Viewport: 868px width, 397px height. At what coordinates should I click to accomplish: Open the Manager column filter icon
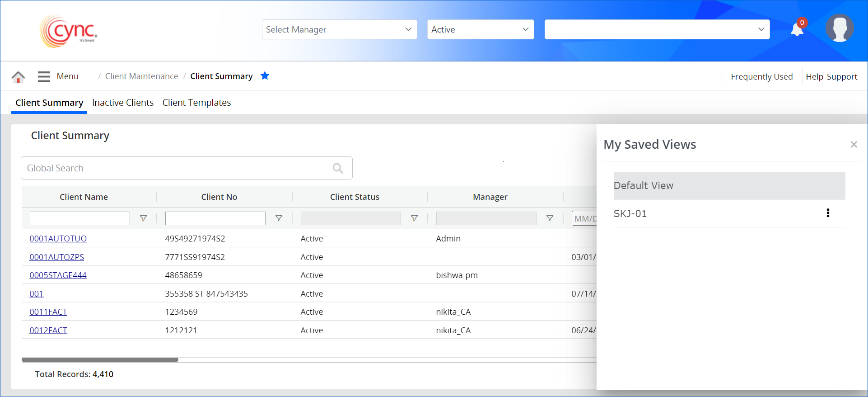pyautogui.click(x=550, y=218)
